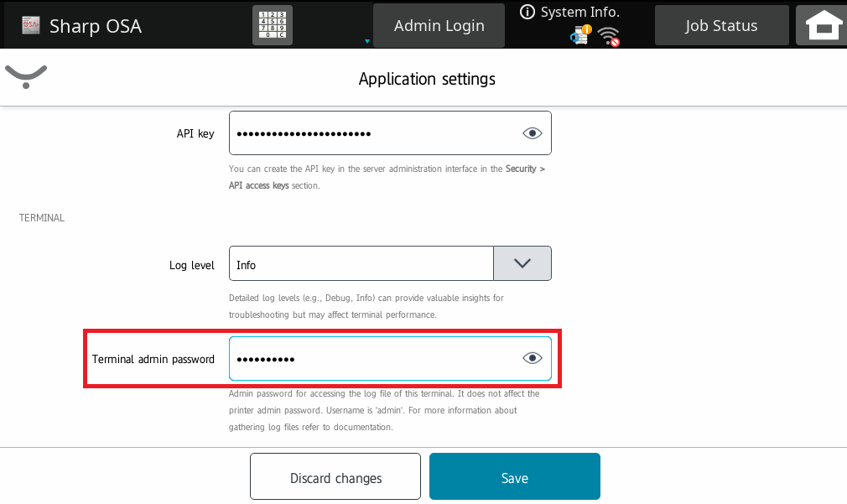Expand the Log level dropdown arrow
This screenshot has width=847, height=504.
click(522, 263)
